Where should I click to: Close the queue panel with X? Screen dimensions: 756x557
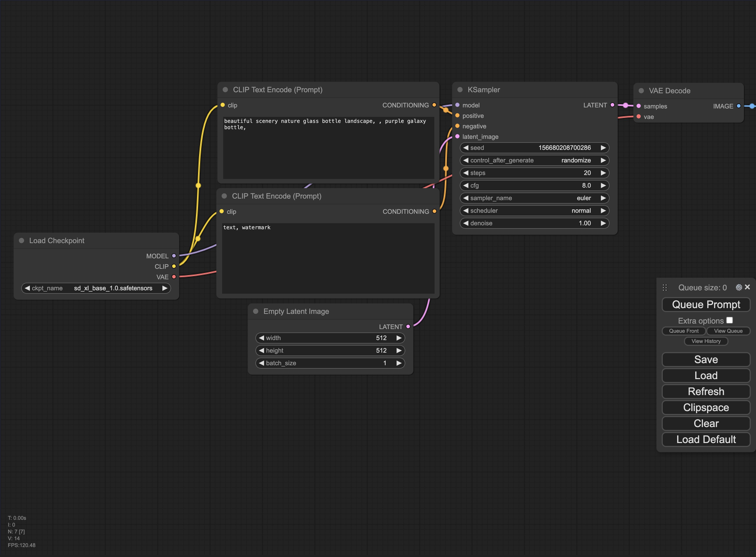(747, 287)
